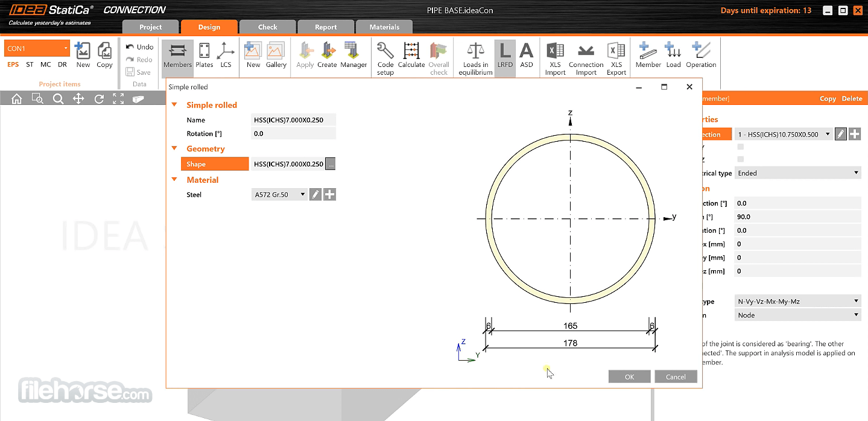Switch to the Check tab
The width and height of the screenshot is (868, 421).
point(268,27)
